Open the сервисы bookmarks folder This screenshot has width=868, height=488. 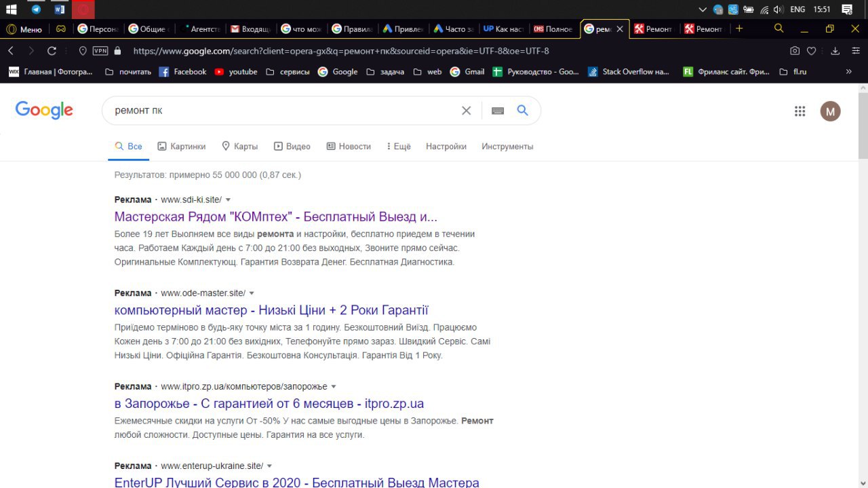point(288,71)
